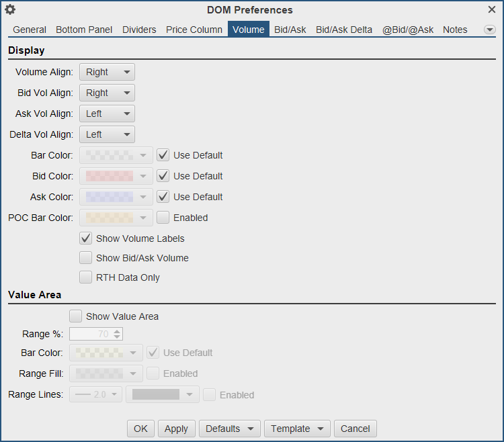The width and height of the screenshot is (504, 442).
Task: Expand the Ask Vol Align dropdown
Action: click(x=107, y=114)
